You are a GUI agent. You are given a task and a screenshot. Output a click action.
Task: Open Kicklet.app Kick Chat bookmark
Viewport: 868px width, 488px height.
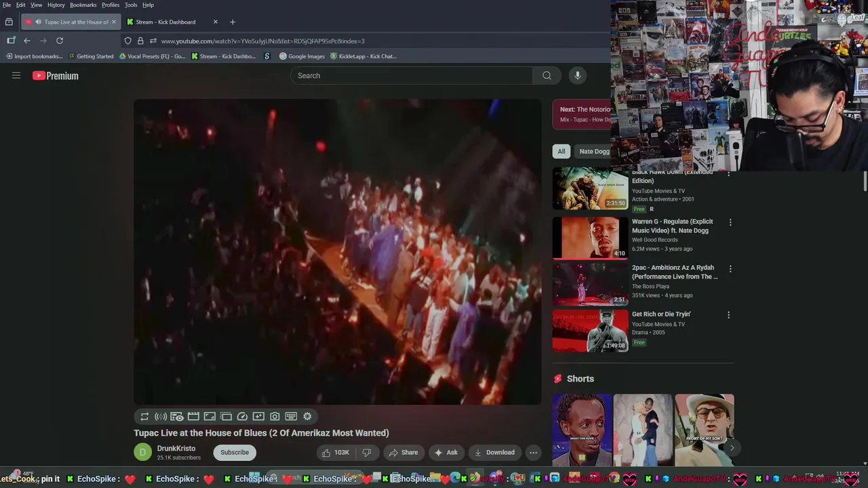click(x=363, y=56)
